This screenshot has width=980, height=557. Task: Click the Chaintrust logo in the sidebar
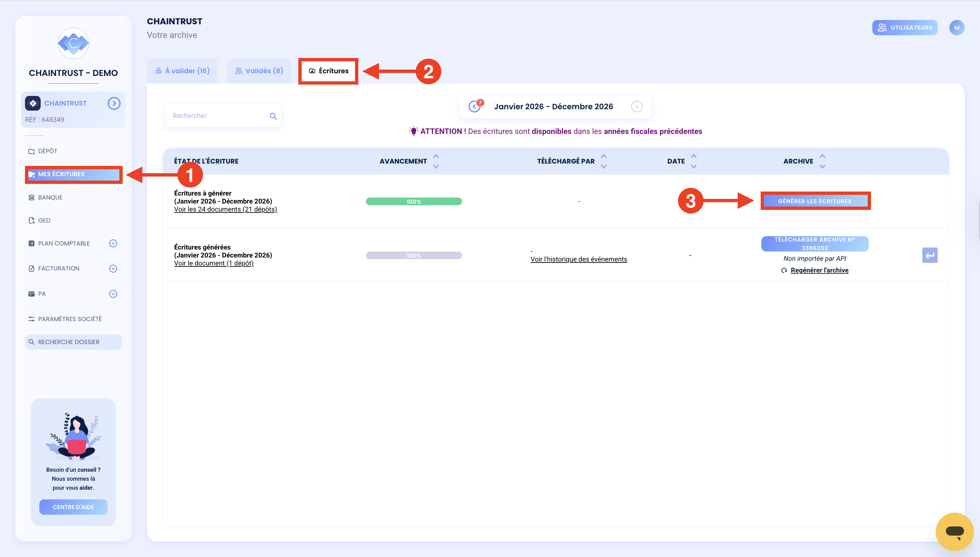[73, 43]
